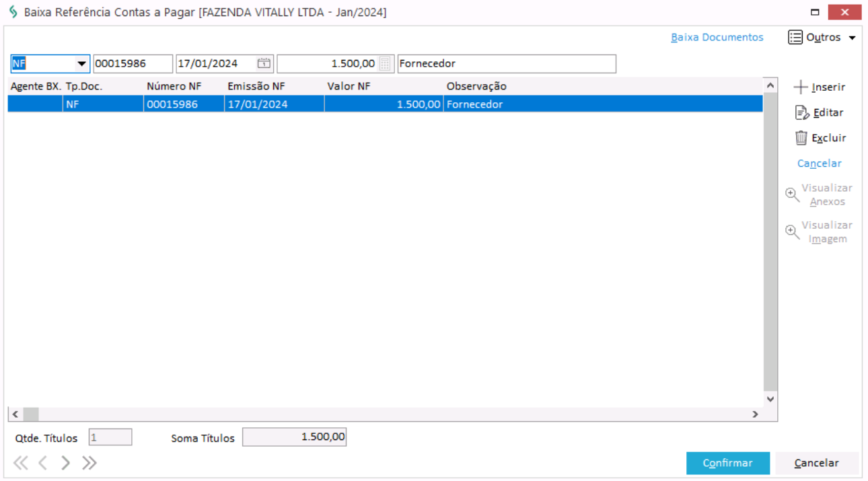This screenshot has width=868, height=481.
Task: Select the Fornecedor cell in the table row
Action: 603,104
